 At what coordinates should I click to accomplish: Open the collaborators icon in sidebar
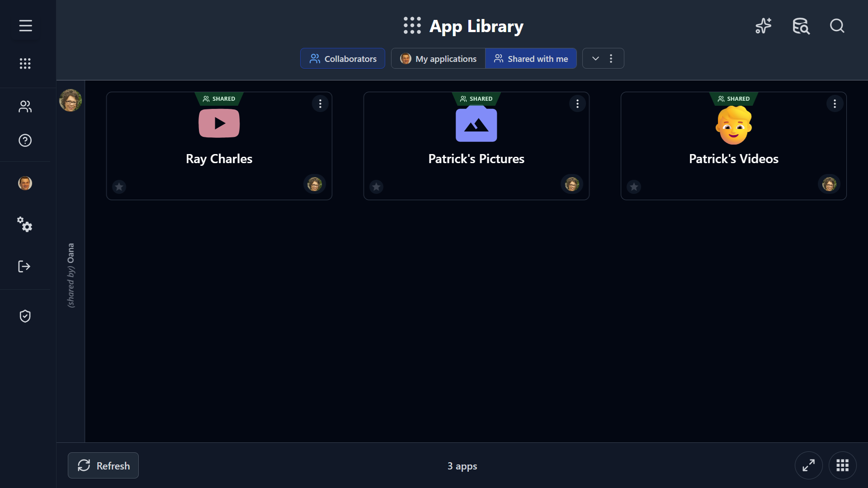(x=25, y=107)
